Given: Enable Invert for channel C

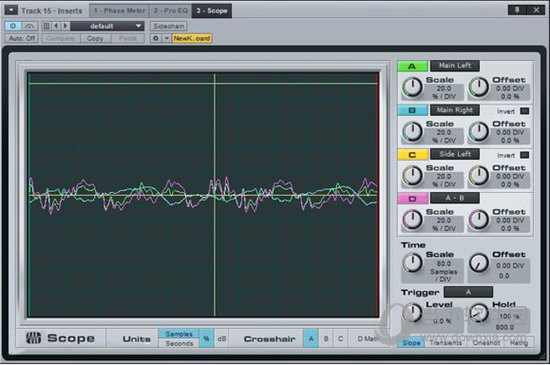Looking at the screenshot, I should (x=524, y=155).
